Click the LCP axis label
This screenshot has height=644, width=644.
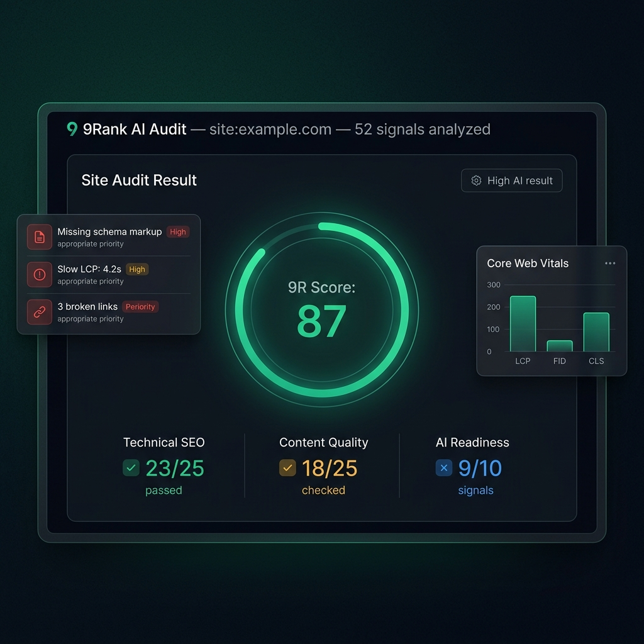(x=523, y=361)
